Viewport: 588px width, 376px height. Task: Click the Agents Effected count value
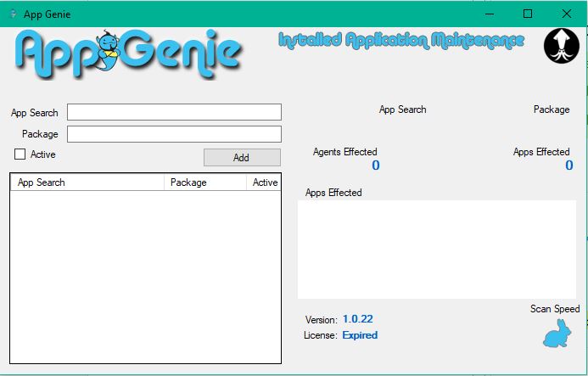click(x=375, y=166)
